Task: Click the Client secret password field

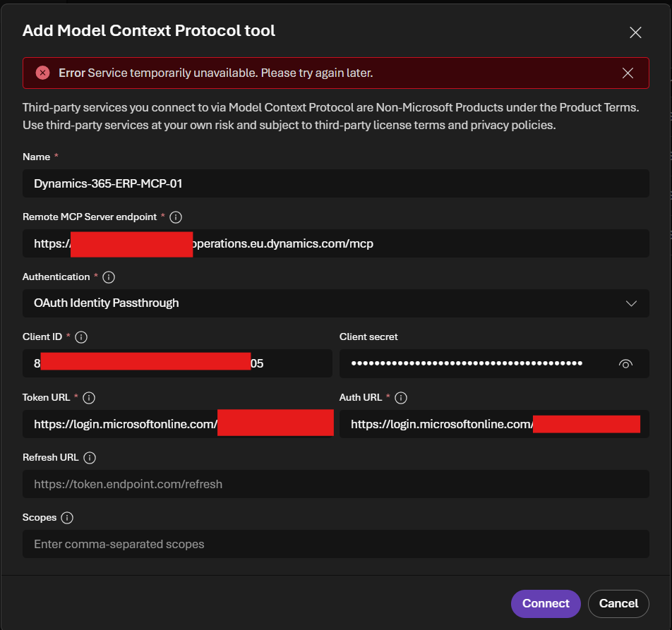Action: (473, 364)
